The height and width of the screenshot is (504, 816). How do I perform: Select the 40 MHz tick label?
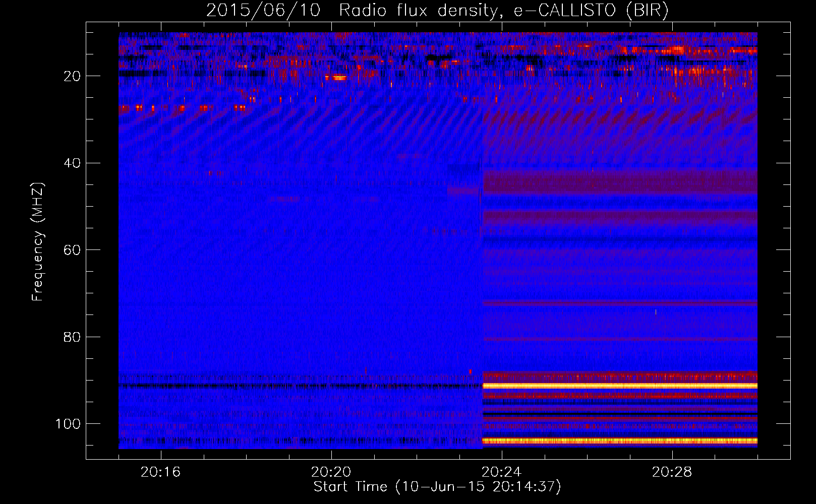tap(72, 163)
